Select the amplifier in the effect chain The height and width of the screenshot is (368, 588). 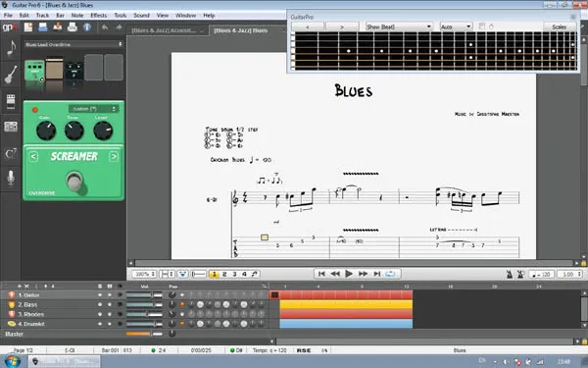point(54,68)
